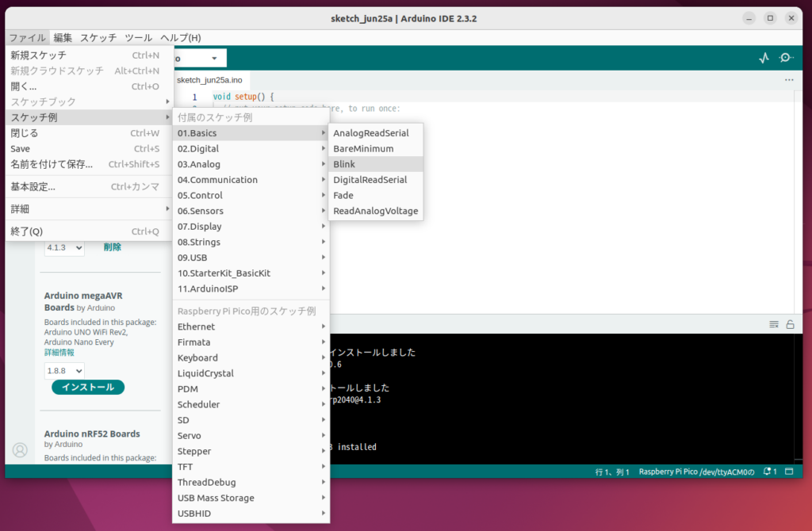The width and height of the screenshot is (812, 531).
Task: Open the 詳細情報 link for megaAVR Boards
Action: coord(59,353)
